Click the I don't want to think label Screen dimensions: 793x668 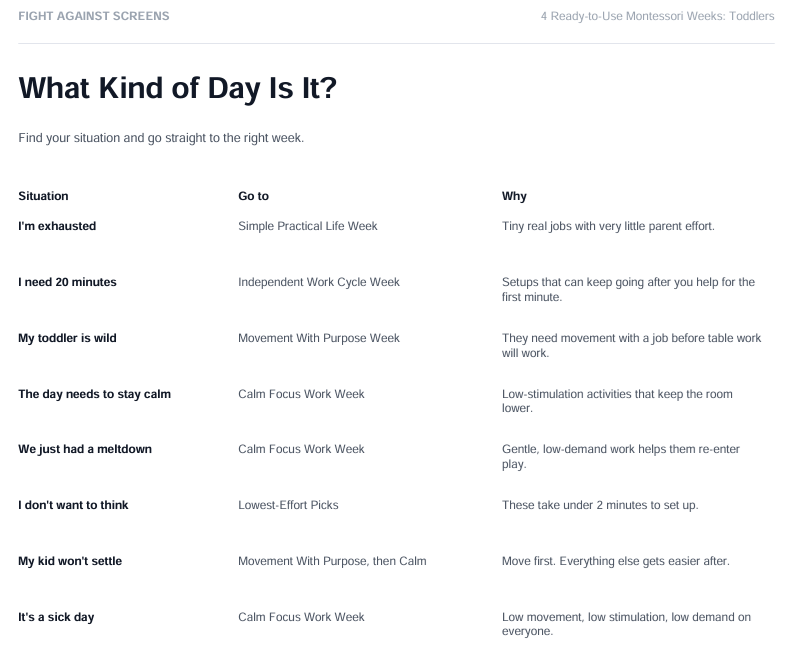pos(73,505)
